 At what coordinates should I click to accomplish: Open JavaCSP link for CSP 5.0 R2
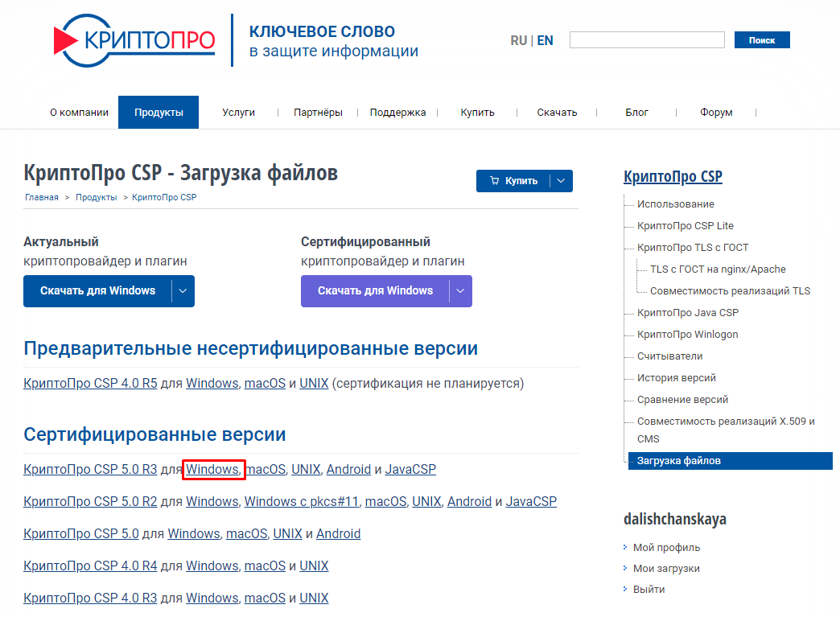pyautogui.click(x=531, y=501)
